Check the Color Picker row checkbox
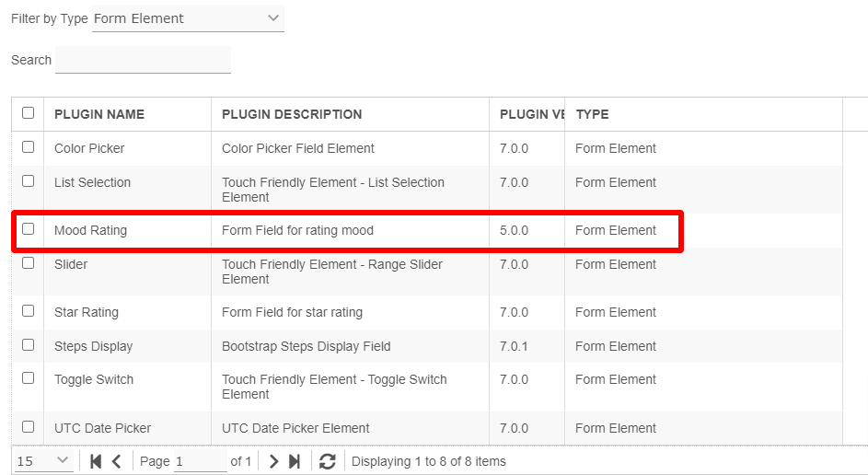This screenshot has height=475, width=868. [29, 147]
